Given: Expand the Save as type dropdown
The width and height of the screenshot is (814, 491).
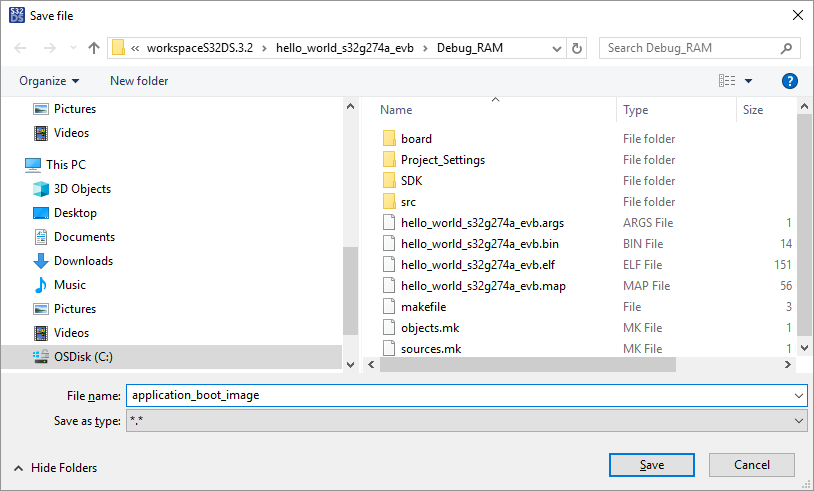Looking at the screenshot, I should [x=797, y=422].
